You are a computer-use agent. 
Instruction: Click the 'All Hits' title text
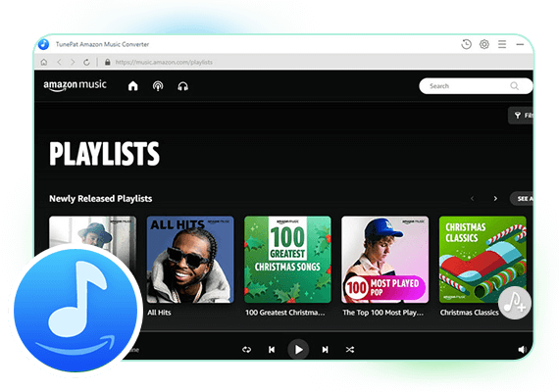[x=159, y=313]
